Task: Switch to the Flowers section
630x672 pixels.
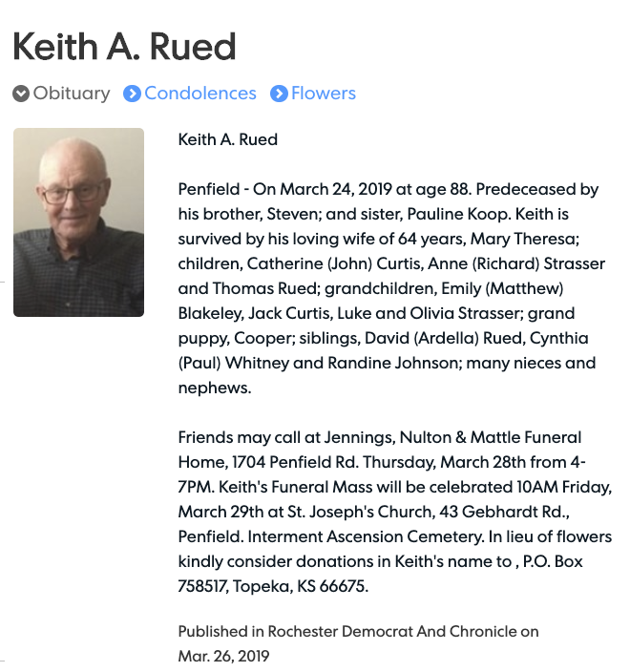Action: click(324, 94)
